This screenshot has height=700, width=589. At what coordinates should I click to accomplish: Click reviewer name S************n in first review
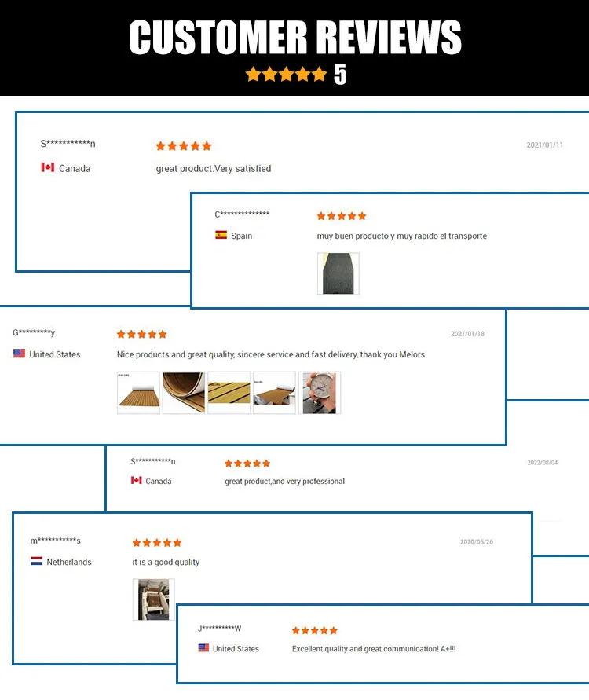pos(68,144)
